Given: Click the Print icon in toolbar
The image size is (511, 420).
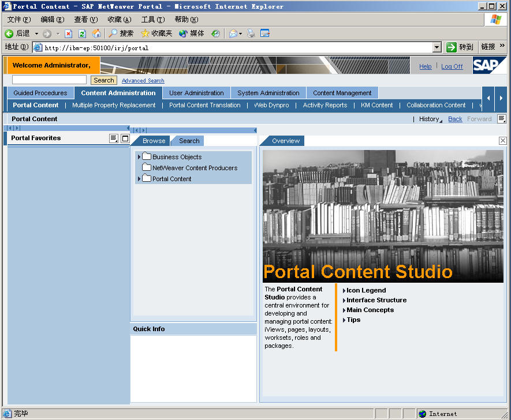Looking at the screenshot, I should point(251,33).
